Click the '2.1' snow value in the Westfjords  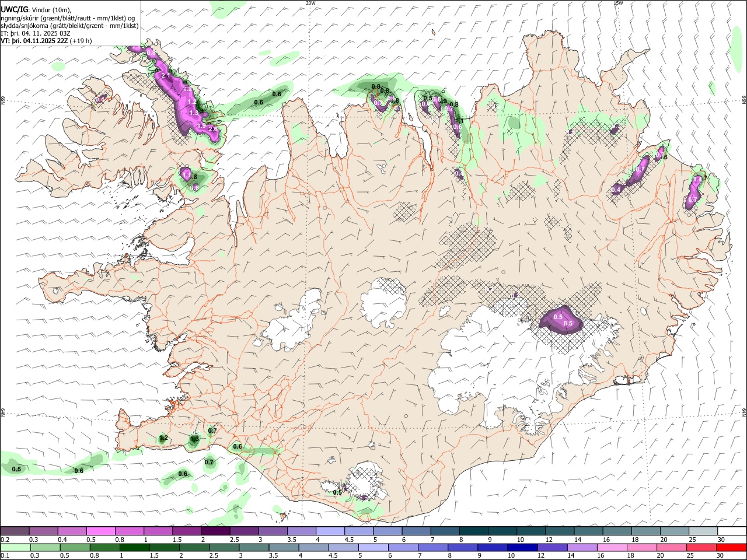(x=165, y=76)
